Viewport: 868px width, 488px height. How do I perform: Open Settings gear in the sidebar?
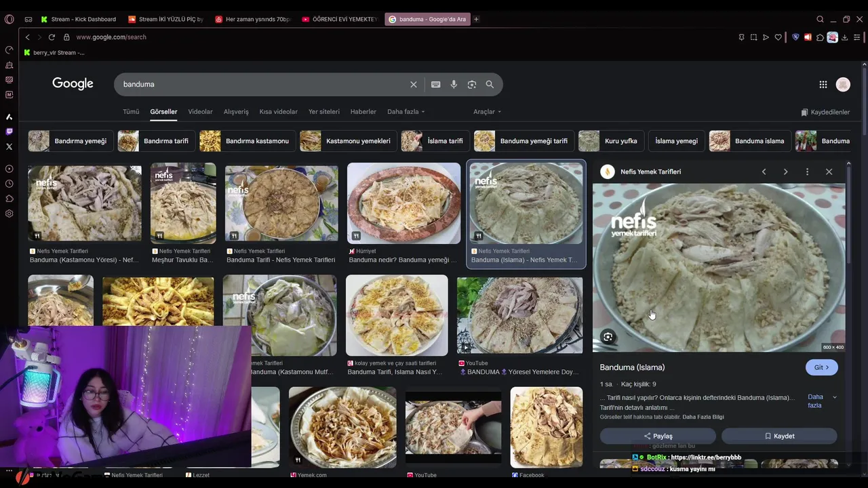click(x=9, y=213)
